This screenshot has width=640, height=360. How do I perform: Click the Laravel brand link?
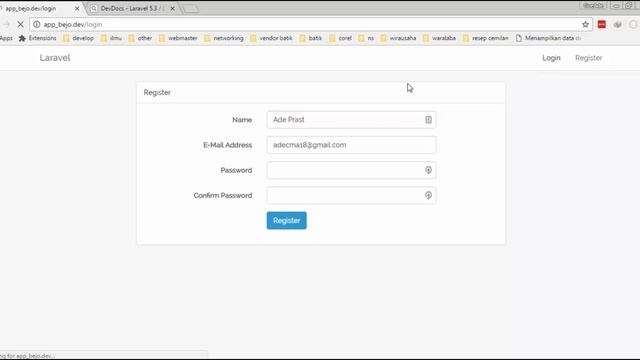[55, 58]
